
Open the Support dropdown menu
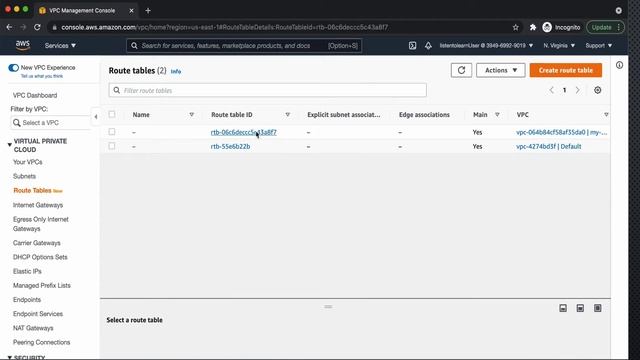(598, 46)
